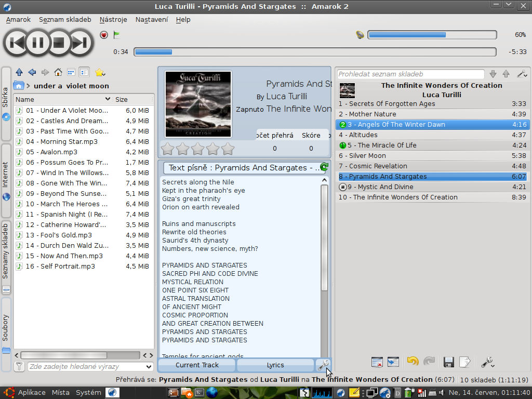Open the Seznamy skladeb sidebar tab
532x399 pixels.
click(6, 258)
